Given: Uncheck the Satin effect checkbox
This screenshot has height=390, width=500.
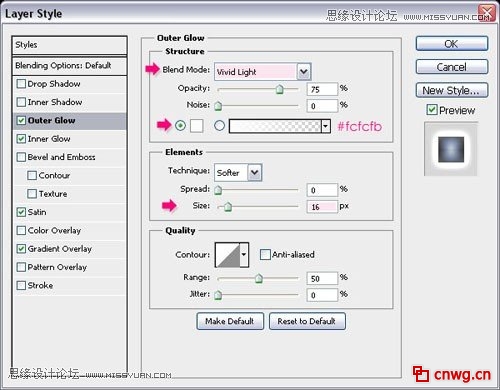Looking at the screenshot, I should point(21,212).
